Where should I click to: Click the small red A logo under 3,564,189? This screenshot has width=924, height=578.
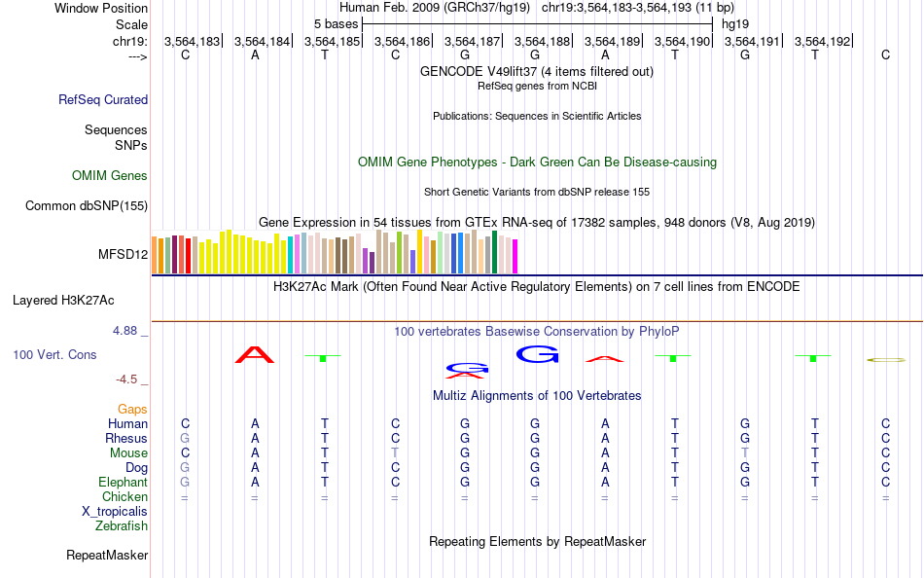[605, 359]
